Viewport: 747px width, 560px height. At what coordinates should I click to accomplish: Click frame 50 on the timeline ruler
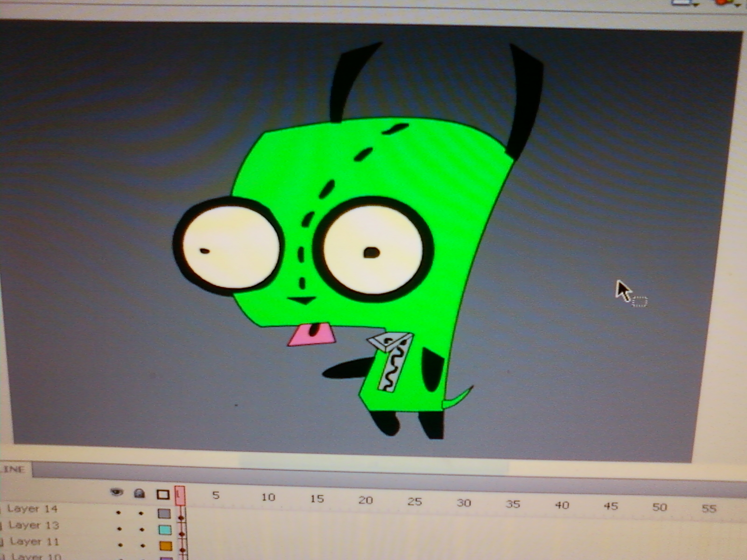click(x=660, y=507)
